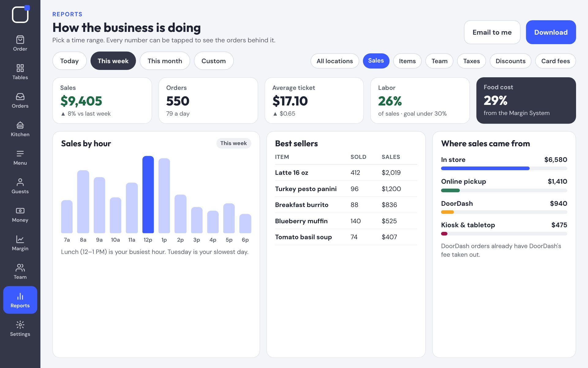This screenshot has width=588, height=368.
Task: Go to the Money section
Action: tap(20, 214)
